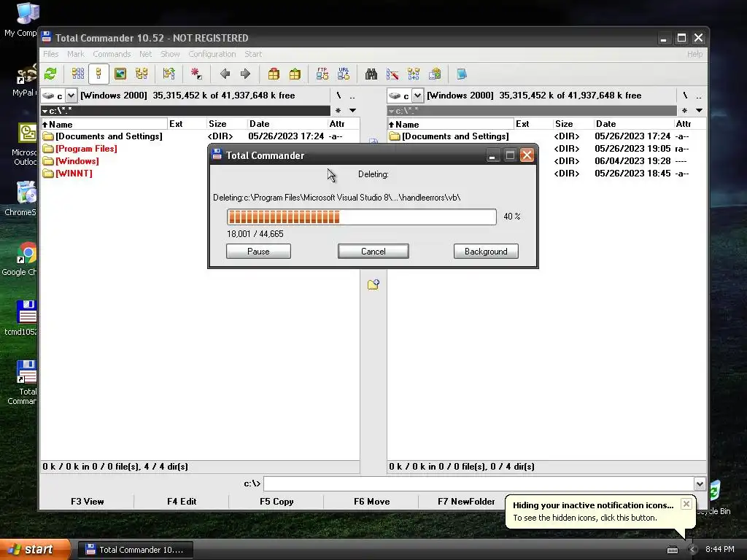Open right panel drive selection dropdown
The height and width of the screenshot is (560, 747).
[417, 96]
